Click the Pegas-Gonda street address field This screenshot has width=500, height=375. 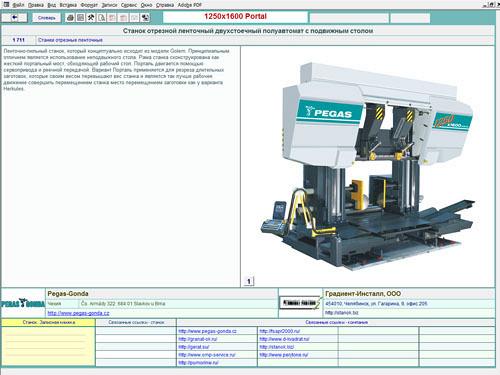[178, 304]
